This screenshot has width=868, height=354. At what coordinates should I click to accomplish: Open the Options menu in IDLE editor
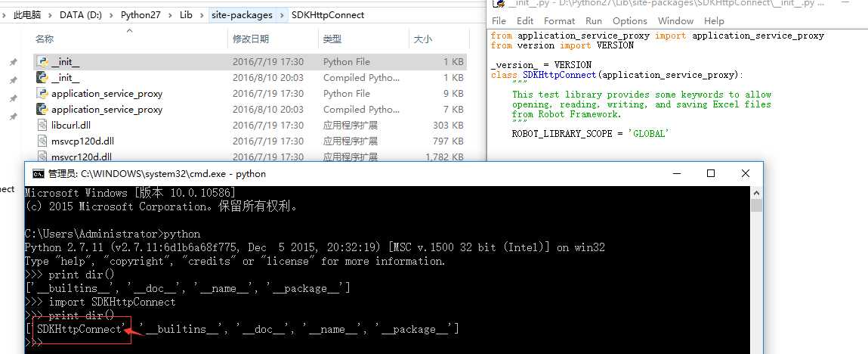tap(629, 20)
